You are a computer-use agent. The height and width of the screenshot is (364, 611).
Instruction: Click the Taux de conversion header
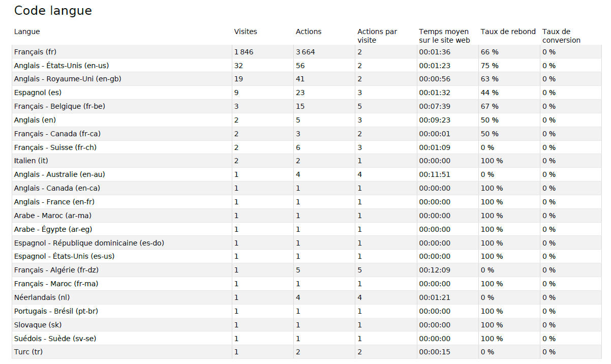pyautogui.click(x=561, y=36)
